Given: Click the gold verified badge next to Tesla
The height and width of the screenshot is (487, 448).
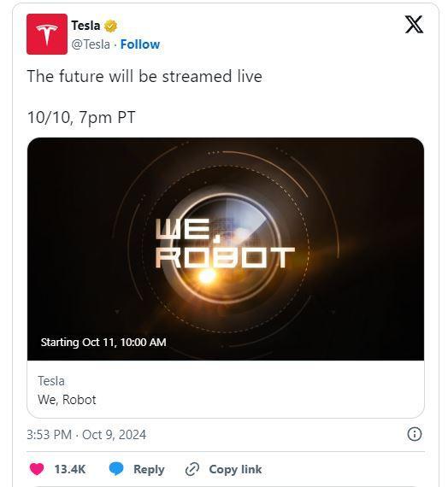Looking at the screenshot, I should coord(110,26).
